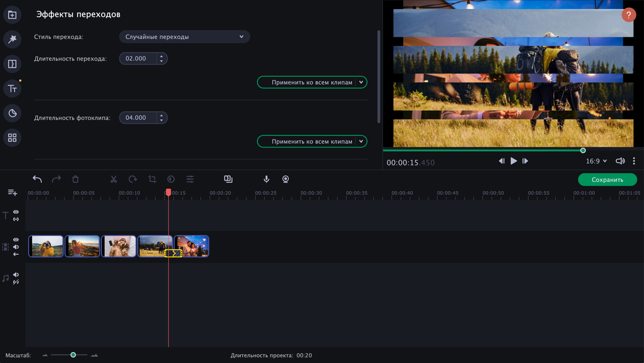644x363 pixels.
Task: Open Clip properties sliders icon
Action: [x=190, y=179]
